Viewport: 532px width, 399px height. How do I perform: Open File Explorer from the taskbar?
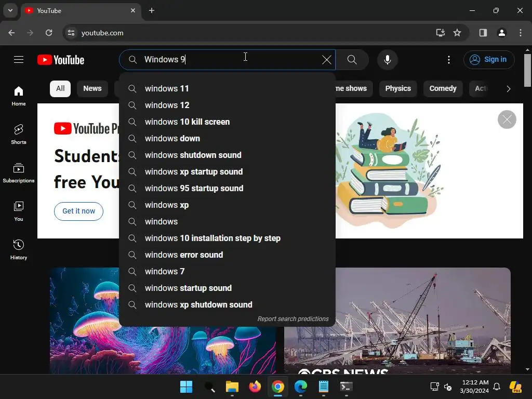[232, 387]
